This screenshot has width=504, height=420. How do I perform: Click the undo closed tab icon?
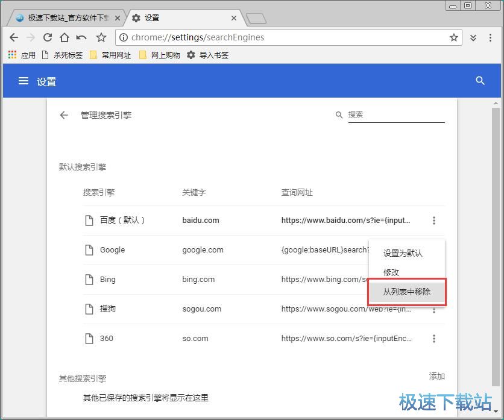(81, 37)
